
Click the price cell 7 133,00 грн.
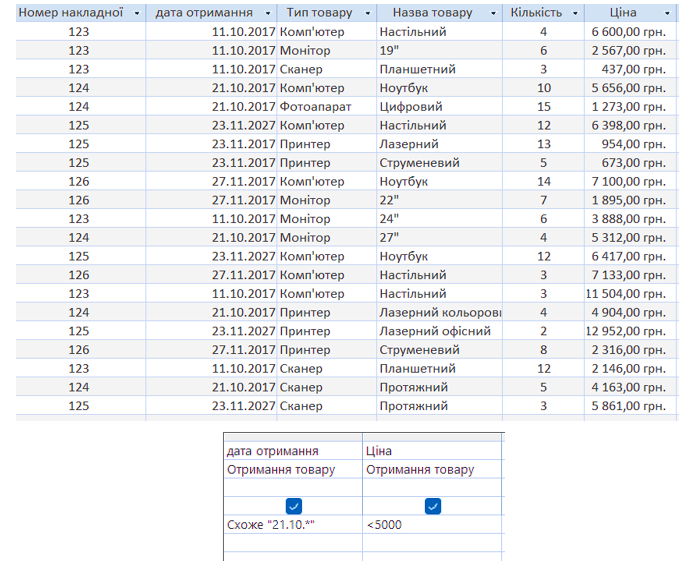pos(625,275)
